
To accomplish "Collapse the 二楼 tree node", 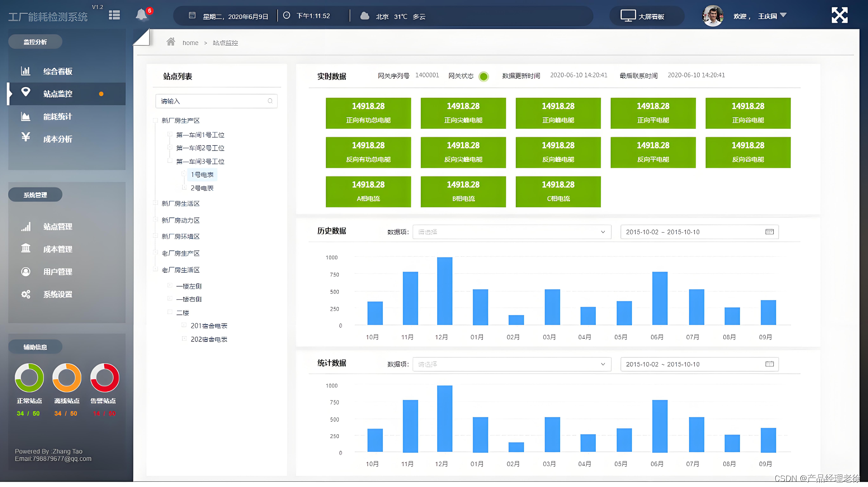I will tap(170, 312).
